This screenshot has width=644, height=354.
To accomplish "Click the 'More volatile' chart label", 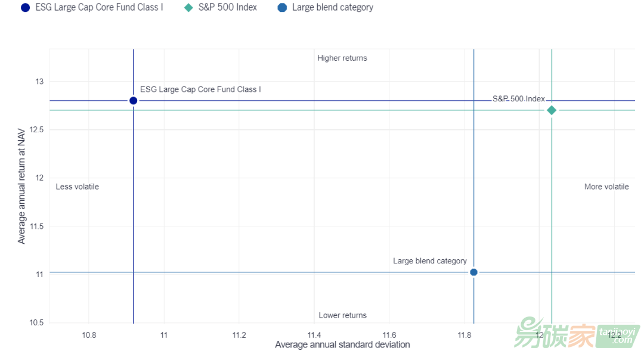I will pyautogui.click(x=606, y=187).
